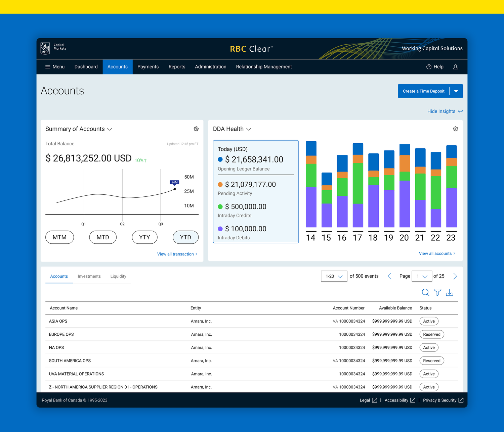Open UVA MATERIAL OPERATIONS account row
This screenshot has height=432, width=504.
[252, 374]
